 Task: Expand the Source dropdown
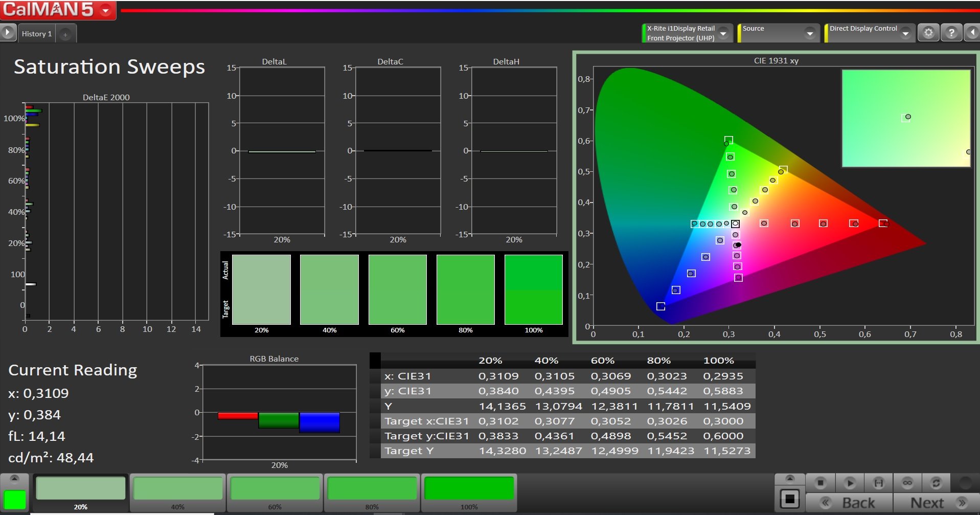[810, 34]
